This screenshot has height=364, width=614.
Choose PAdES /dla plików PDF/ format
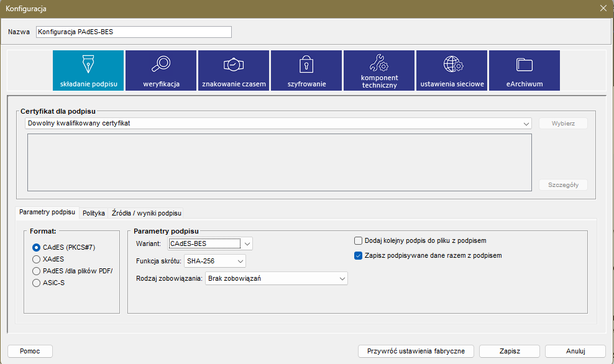[37, 271]
